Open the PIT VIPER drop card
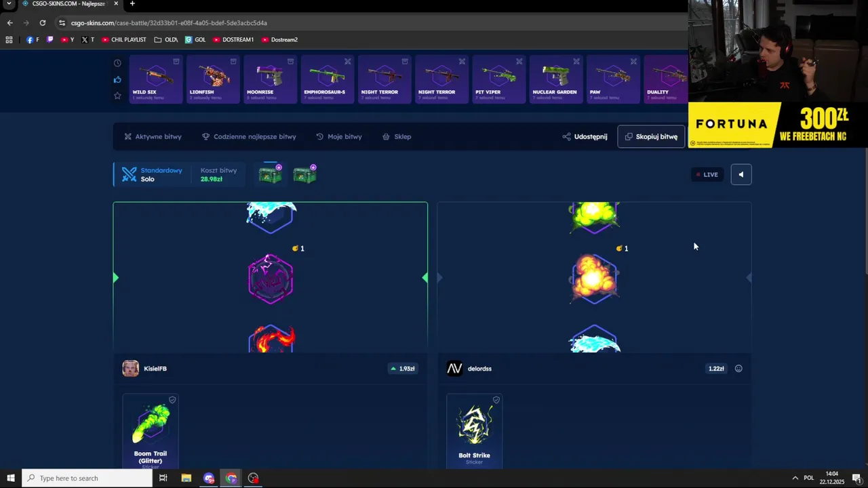 tap(498, 79)
